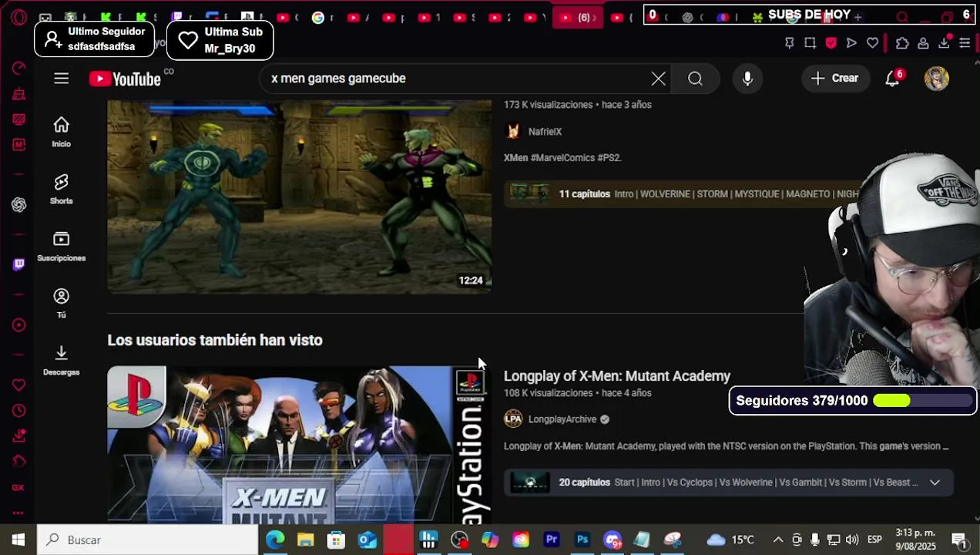Go to YouTube home via the logo
The image size is (980, 555).
(x=125, y=79)
